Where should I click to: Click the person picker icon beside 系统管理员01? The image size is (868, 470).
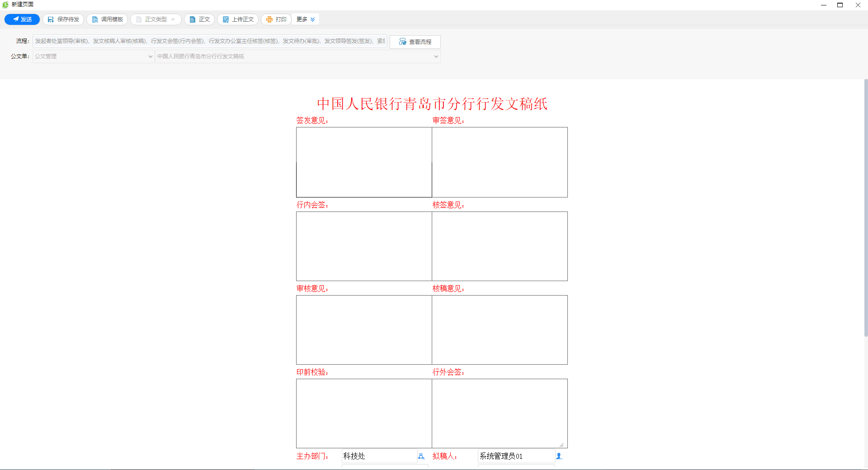click(559, 456)
